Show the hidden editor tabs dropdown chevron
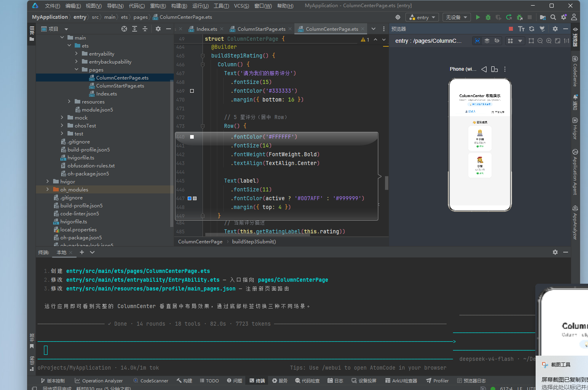588x390 pixels. [373, 29]
